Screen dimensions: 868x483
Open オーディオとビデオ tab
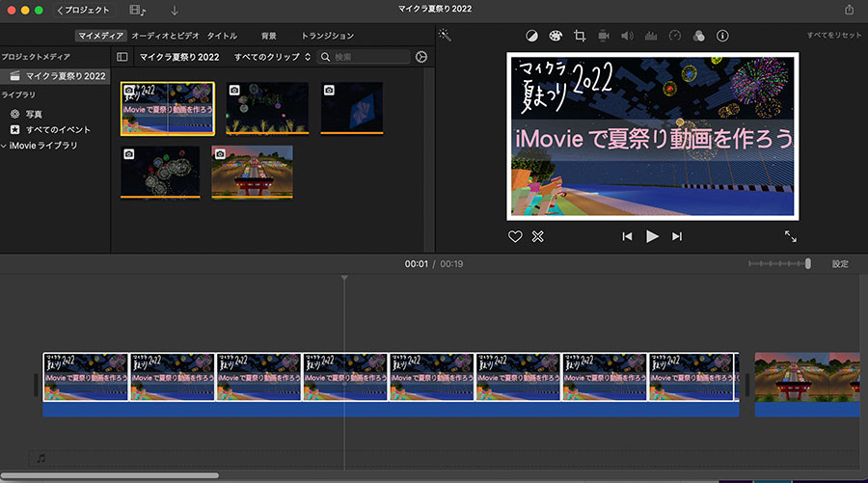(165, 36)
